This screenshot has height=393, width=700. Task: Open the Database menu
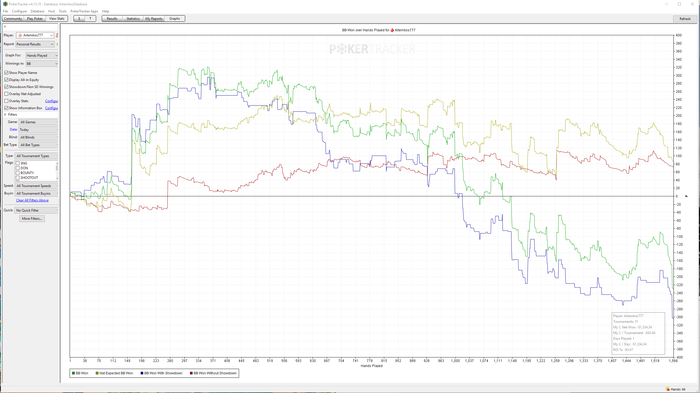[x=38, y=11]
